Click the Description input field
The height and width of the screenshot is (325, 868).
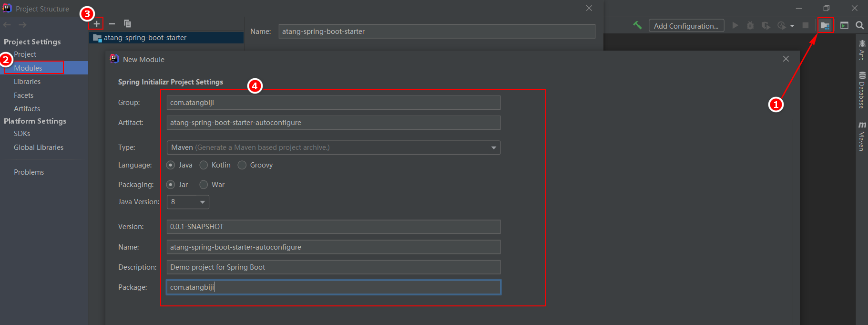[334, 267]
